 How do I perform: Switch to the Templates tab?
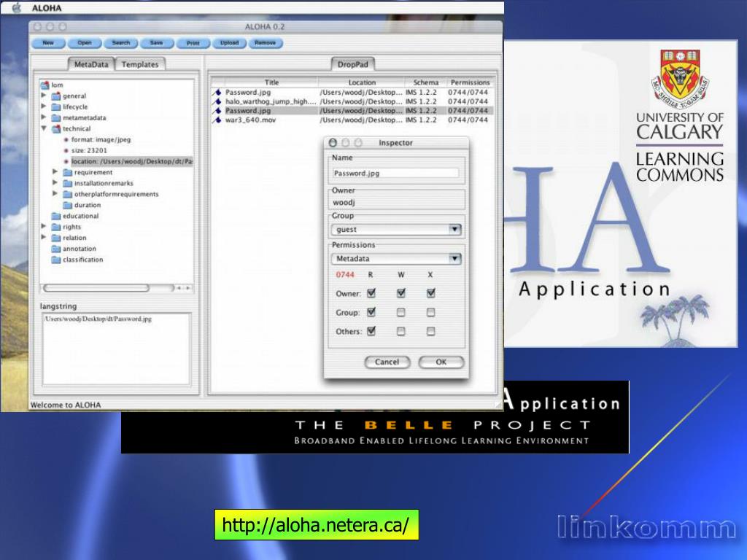pyautogui.click(x=140, y=64)
